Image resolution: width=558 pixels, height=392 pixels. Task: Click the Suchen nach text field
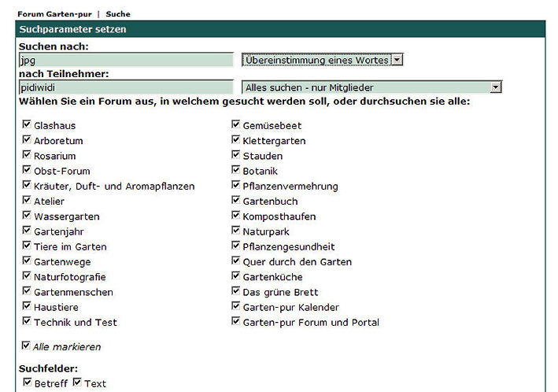[126, 60]
